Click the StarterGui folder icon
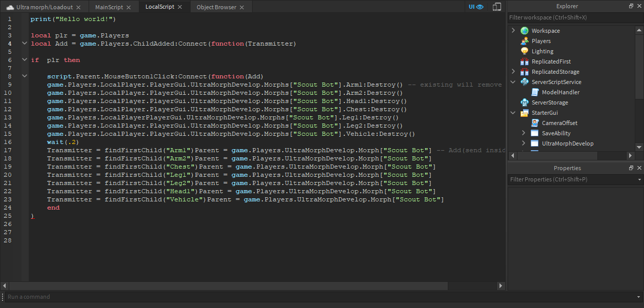This screenshot has width=644, height=308. click(x=524, y=112)
